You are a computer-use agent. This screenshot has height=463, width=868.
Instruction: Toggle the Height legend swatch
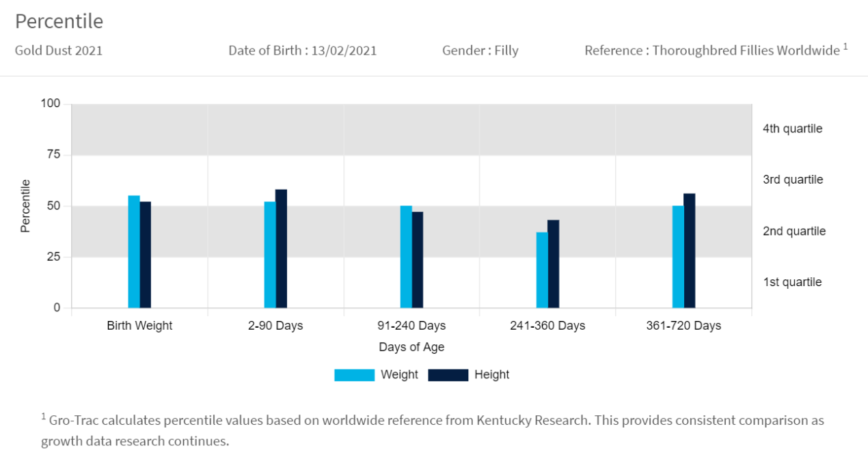448,375
